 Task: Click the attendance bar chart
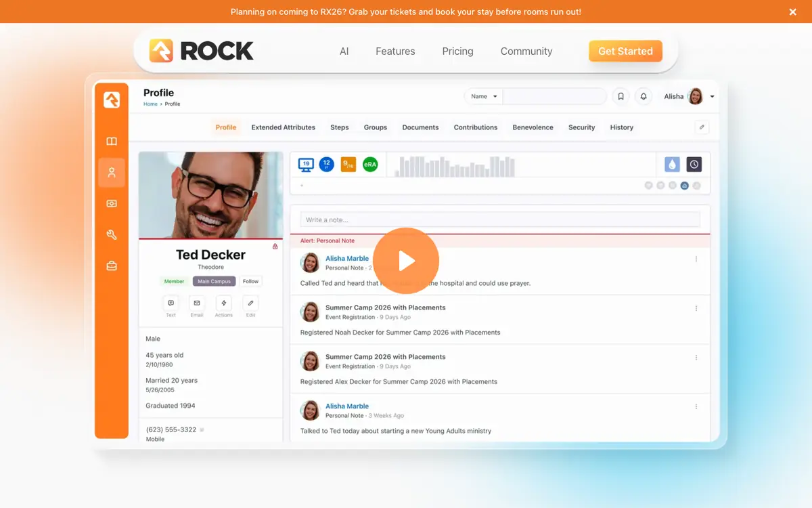coord(455,167)
